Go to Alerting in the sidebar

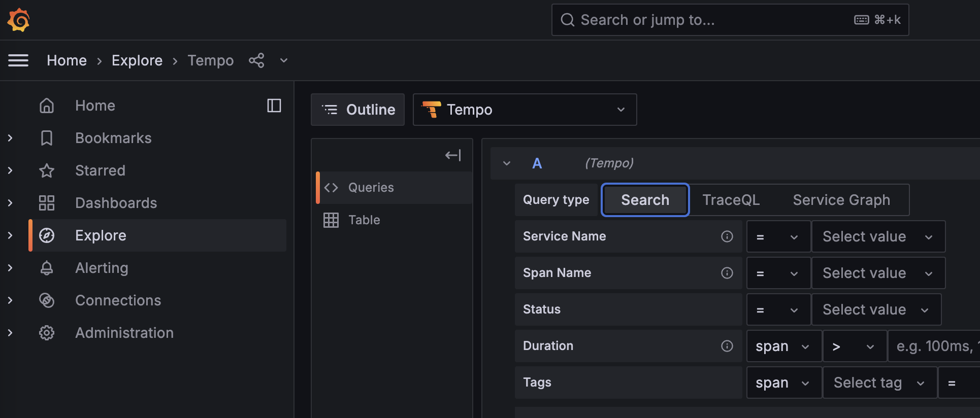[102, 268]
